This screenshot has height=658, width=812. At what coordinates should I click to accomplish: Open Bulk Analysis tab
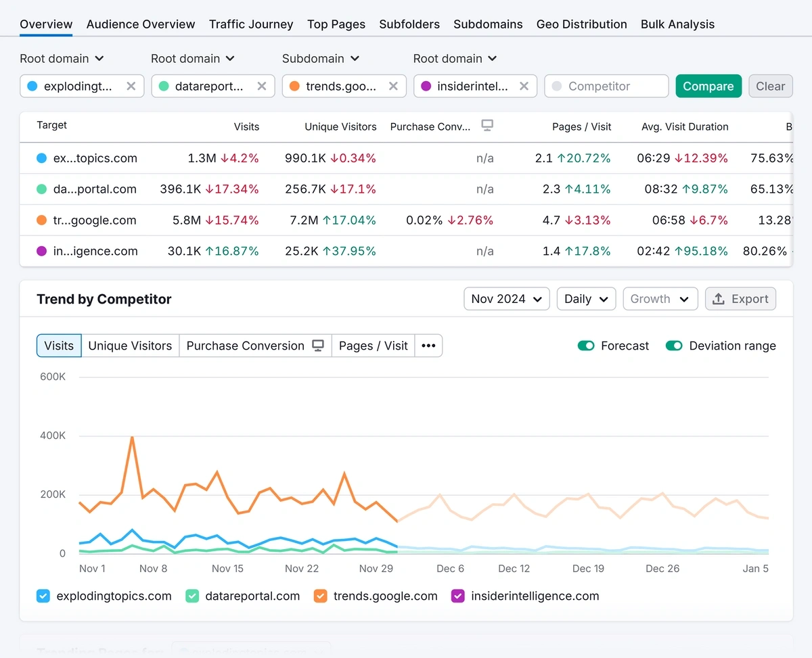pos(677,24)
